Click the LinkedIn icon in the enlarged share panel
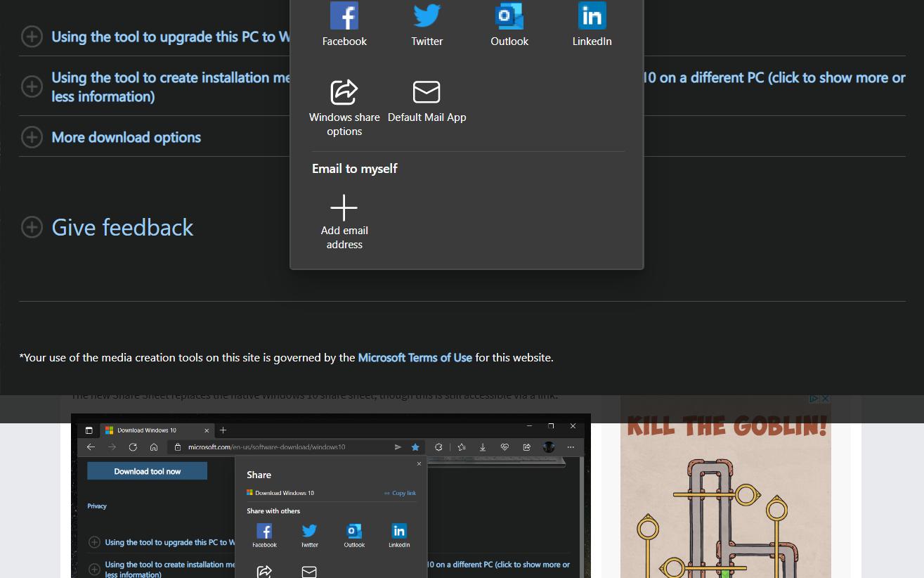 coord(592,15)
